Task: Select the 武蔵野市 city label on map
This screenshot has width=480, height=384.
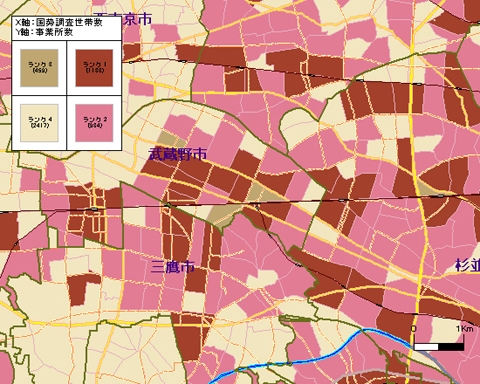Action: 177,154
